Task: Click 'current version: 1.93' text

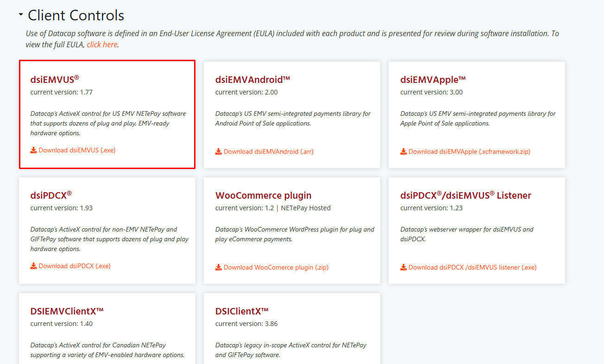Action: click(x=62, y=208)
